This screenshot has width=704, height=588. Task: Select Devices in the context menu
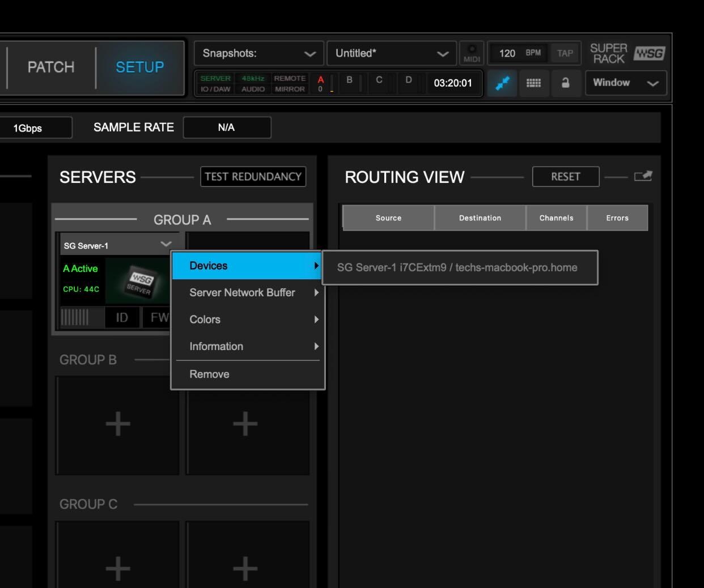tap(248, 266)
